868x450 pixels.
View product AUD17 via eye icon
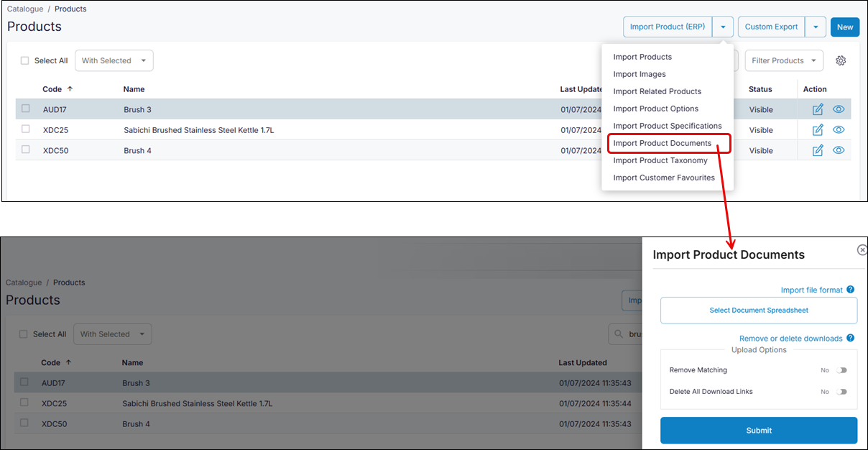click(839, 110)
